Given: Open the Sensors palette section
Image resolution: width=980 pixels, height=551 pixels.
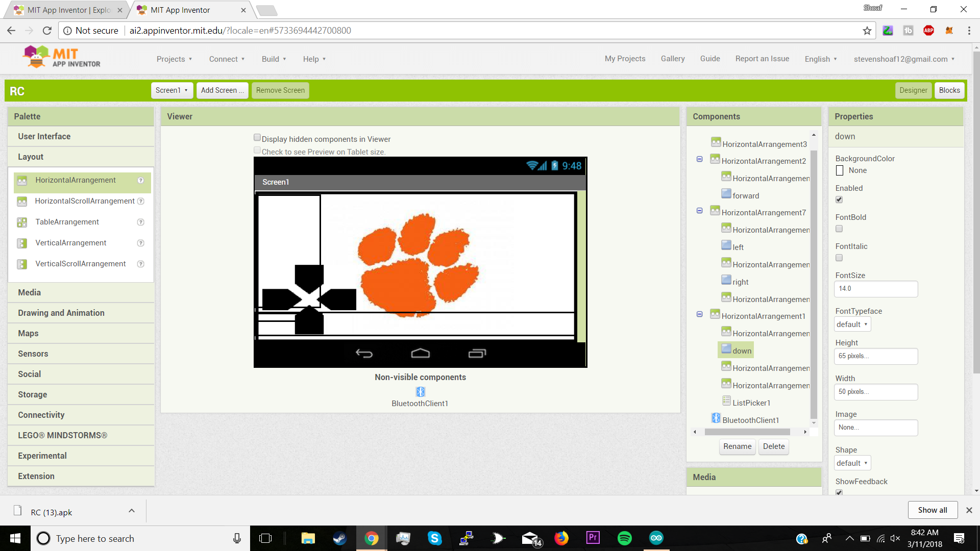Looking at the screenshot, I should pyautogui.click(x=33, y=354).
